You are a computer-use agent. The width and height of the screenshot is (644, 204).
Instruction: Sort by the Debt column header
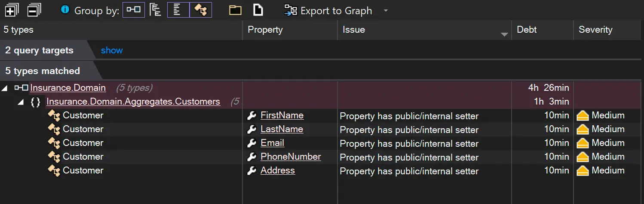pos(543,30)
